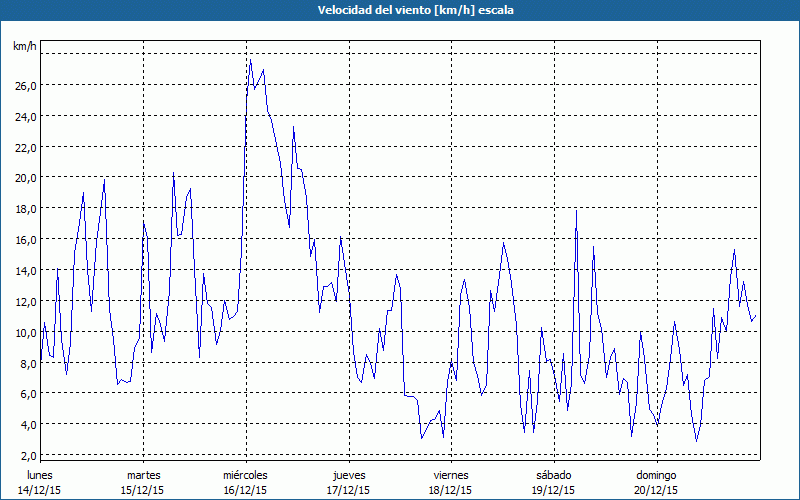Select the 'domingo' day label

pyautogui.click(x=656, y=474)
